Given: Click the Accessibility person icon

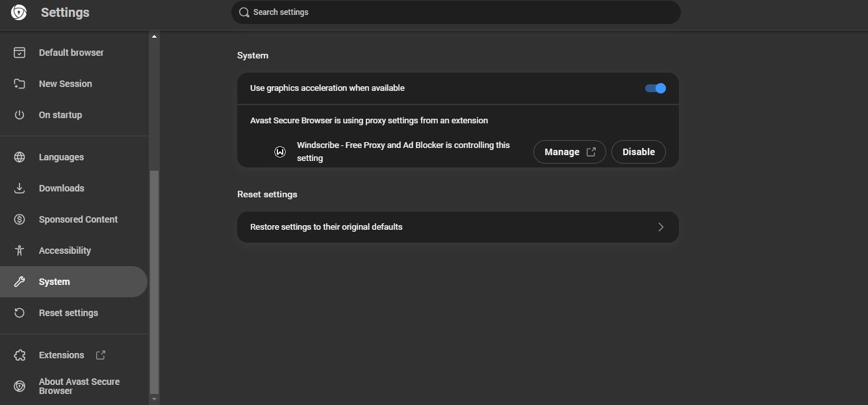Looking at the screenshot, I should 19,251.
